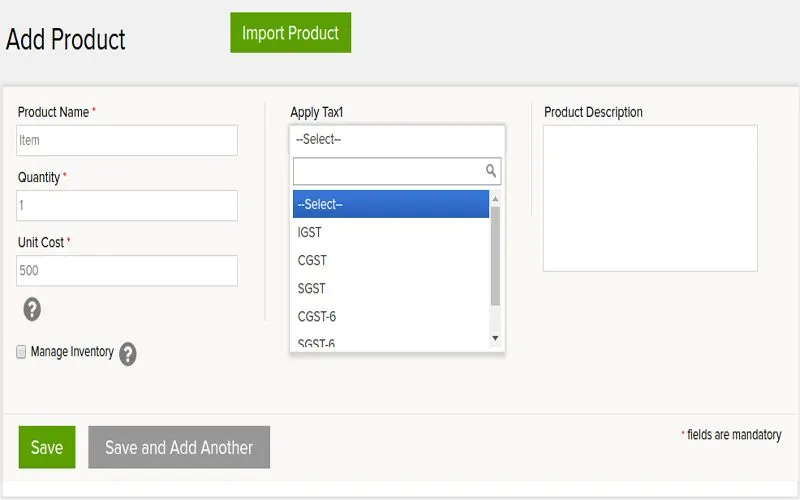Select IGST from the tax list

pos(391,232)
